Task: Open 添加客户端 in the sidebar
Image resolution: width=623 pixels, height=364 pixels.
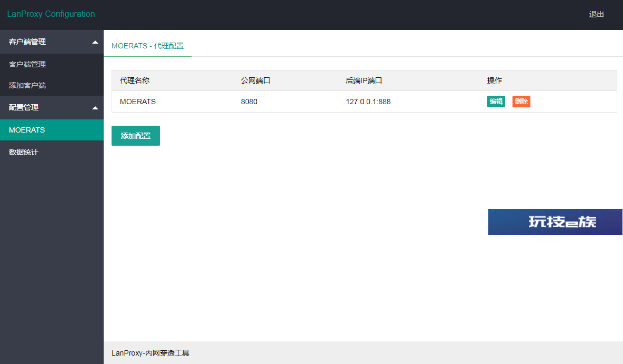Action: click(x=52, y=85)
